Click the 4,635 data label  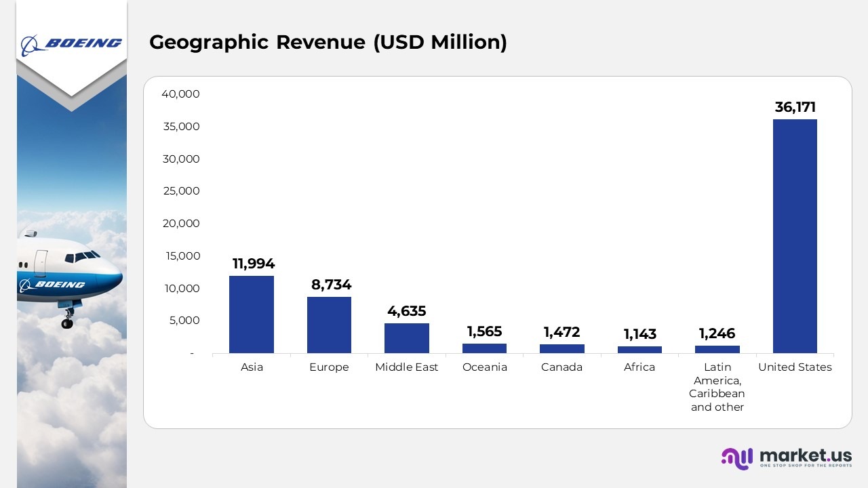coord(407,311)
